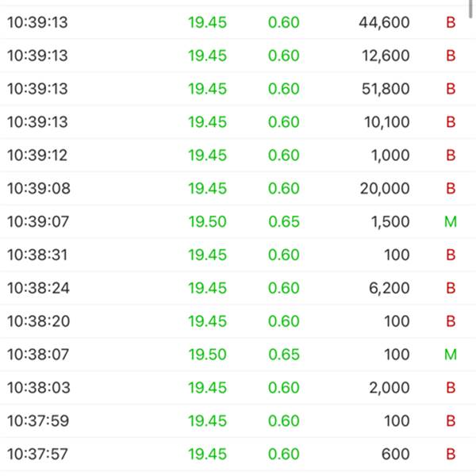Image resolution: width=476 pixels, height=476 pixels.
Task: Click the 0.65 change at 10:38:07
Action: pyautogui.click(x=284, y=355)
